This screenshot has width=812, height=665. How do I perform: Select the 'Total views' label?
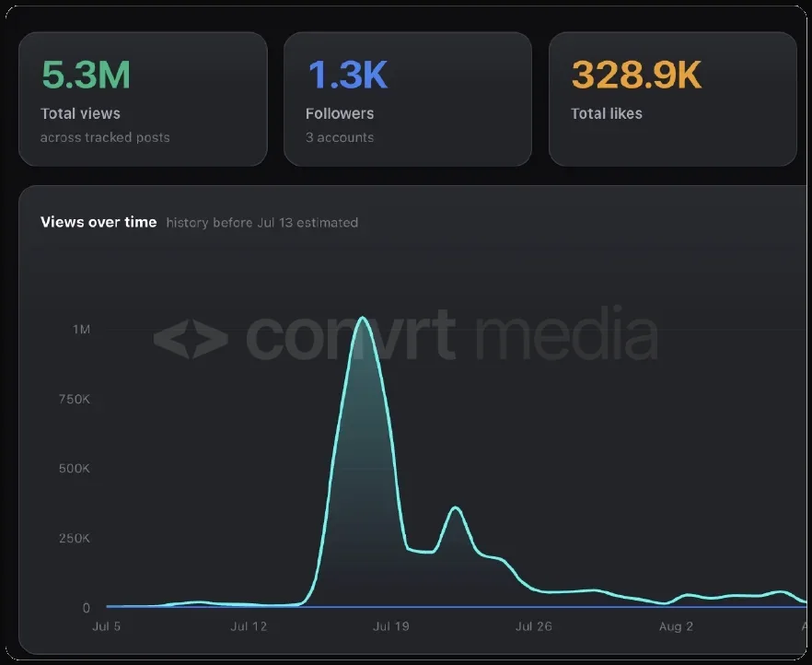coord(80,113)
